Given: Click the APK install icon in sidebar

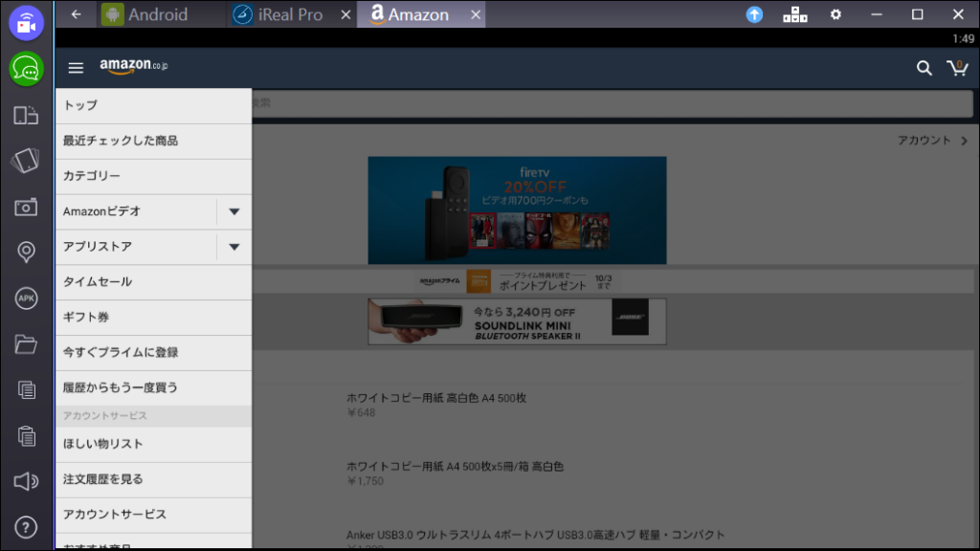Looking at the screenshot, I should pyautogui.click(x=26, y=298).
